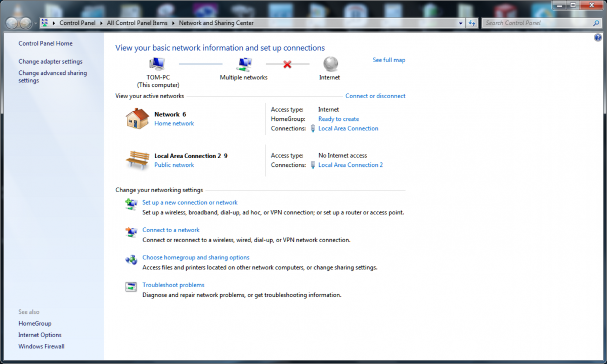Viewport: 607px width, 364px height.
Task: Click the Forward navigation arrow
Action: pos(25,23)
